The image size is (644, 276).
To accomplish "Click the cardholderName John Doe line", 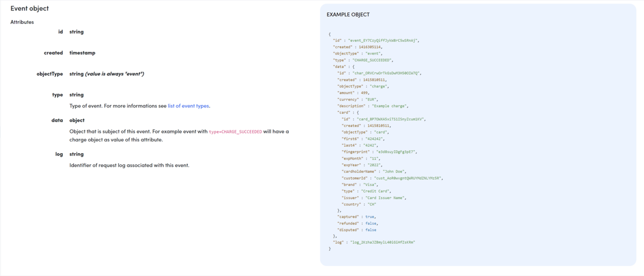I will [x=374, y=172].
